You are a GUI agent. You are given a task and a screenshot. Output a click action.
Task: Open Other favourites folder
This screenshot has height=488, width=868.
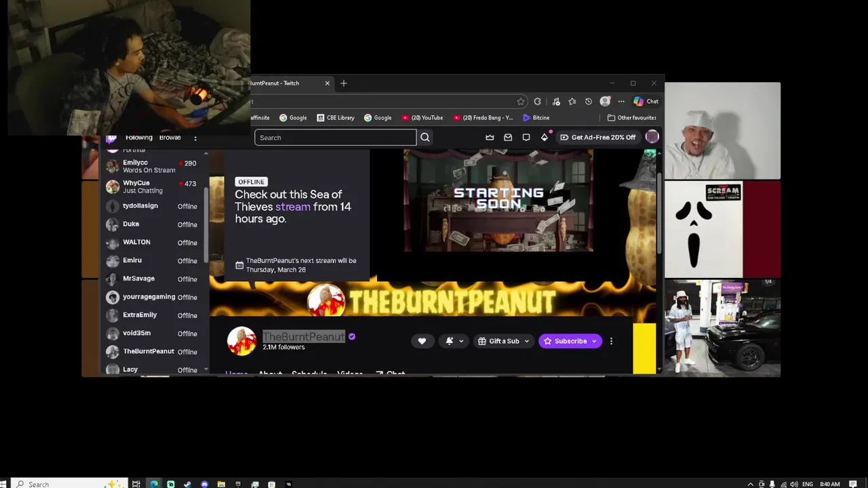tap(631, 118)
